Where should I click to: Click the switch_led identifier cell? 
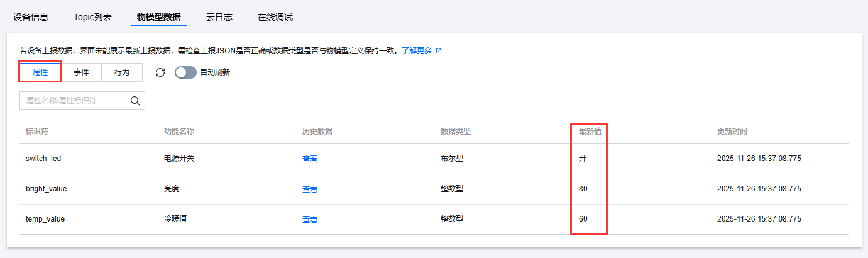tap(43, 159)
